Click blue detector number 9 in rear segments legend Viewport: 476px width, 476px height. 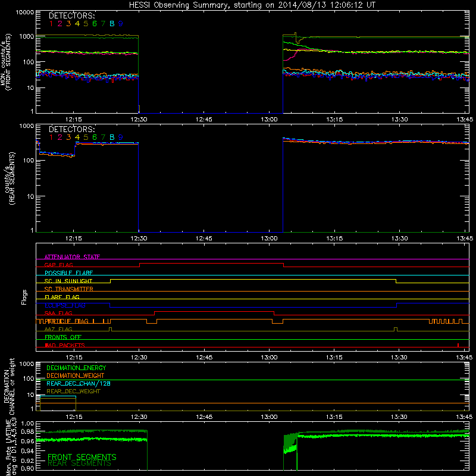(x=121, y=137)
